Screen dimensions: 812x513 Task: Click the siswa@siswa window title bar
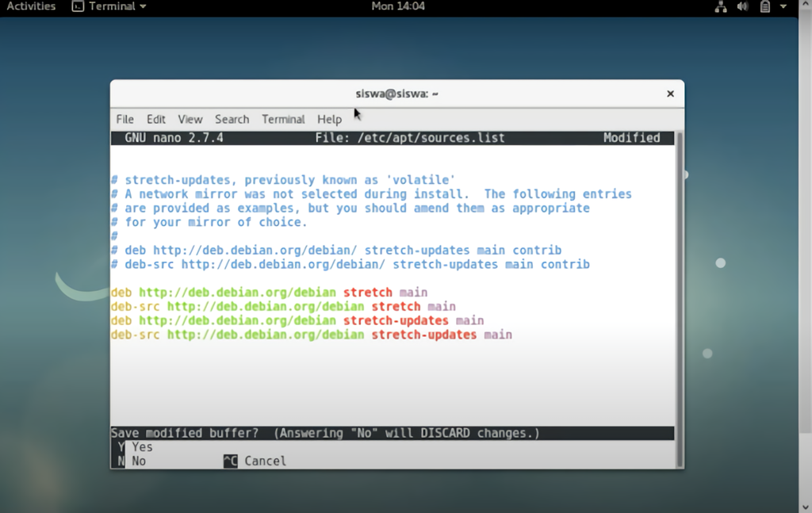pyautogui.click(x=396, y=94)
